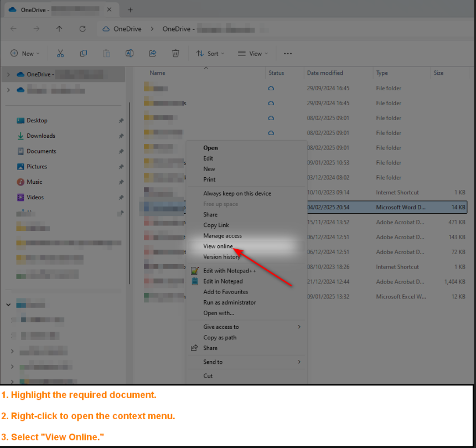Select Edit with Notepad++ menu entry
This screenshot has height=448, width=476.
229,271
